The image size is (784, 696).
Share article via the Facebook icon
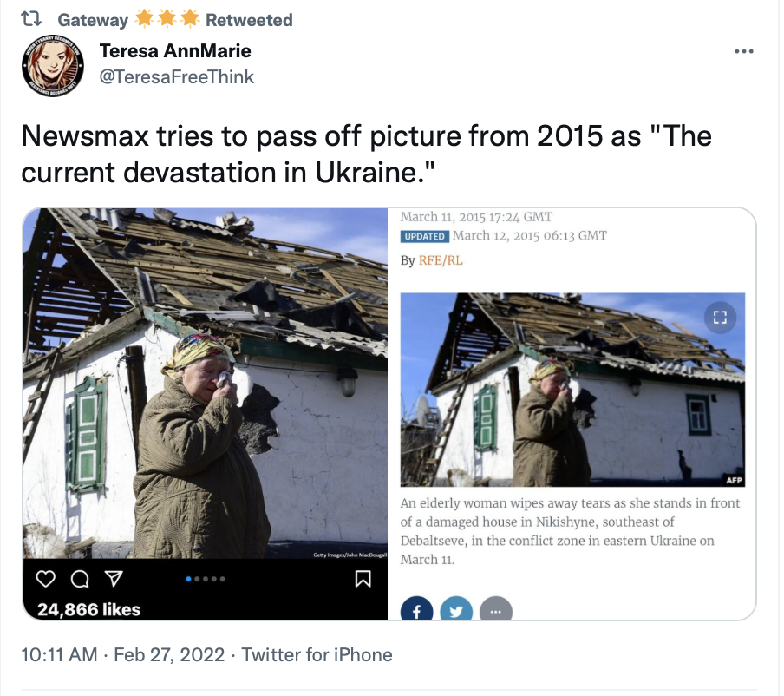pyautogui.click(x=416, y=609)
